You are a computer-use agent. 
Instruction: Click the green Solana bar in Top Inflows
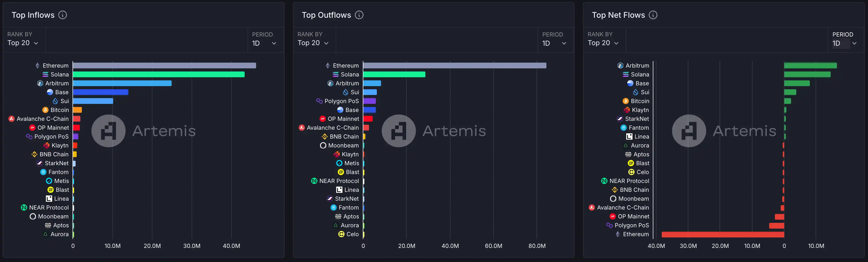[x=158, y=75]
